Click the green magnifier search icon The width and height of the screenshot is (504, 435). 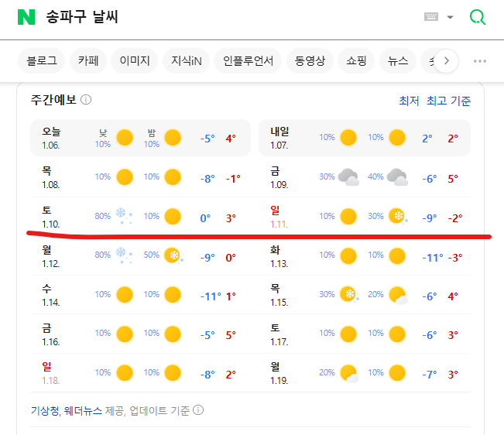[x=478, y=17]
